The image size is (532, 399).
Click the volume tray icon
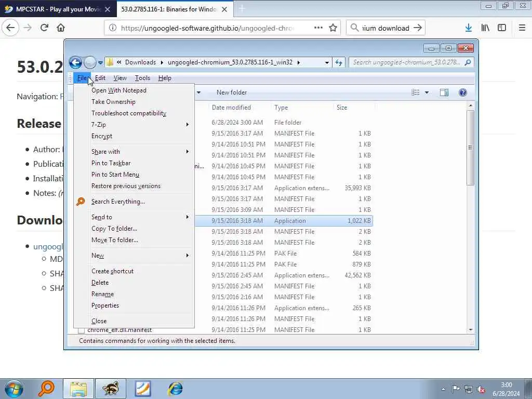coord(481,389)
